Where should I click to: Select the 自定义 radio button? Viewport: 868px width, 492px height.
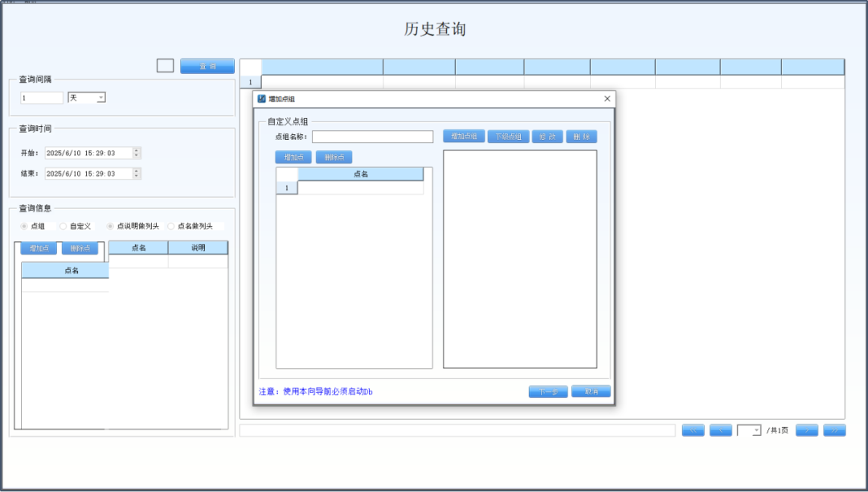click(x=63, y=226)
